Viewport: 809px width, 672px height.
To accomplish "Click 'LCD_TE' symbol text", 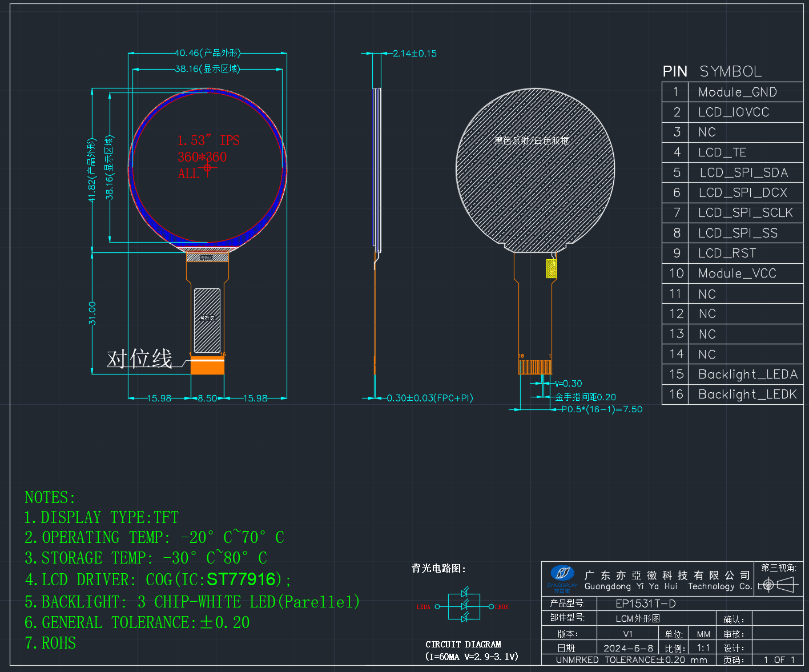I will pos(722,152).
